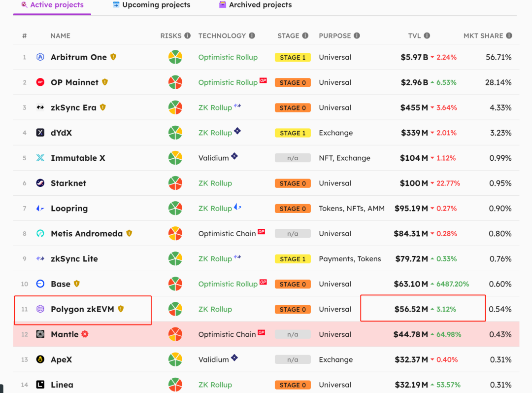Screen dimensions: 532x393
Task: Click the info icon beside MKT SHARE header
Action: (509, 36)
